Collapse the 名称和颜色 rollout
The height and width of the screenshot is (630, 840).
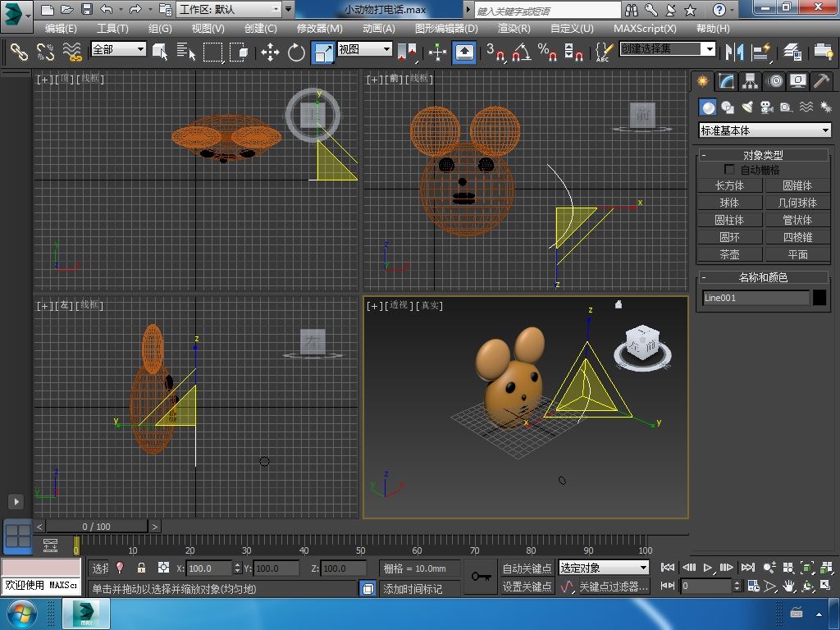point(763,277)
